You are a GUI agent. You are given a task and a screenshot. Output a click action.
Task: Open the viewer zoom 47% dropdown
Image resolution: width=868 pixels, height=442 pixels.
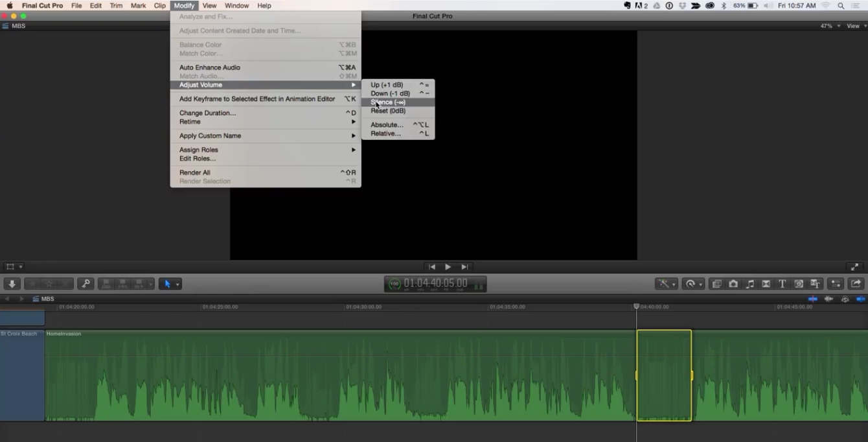tap(830, 26)
